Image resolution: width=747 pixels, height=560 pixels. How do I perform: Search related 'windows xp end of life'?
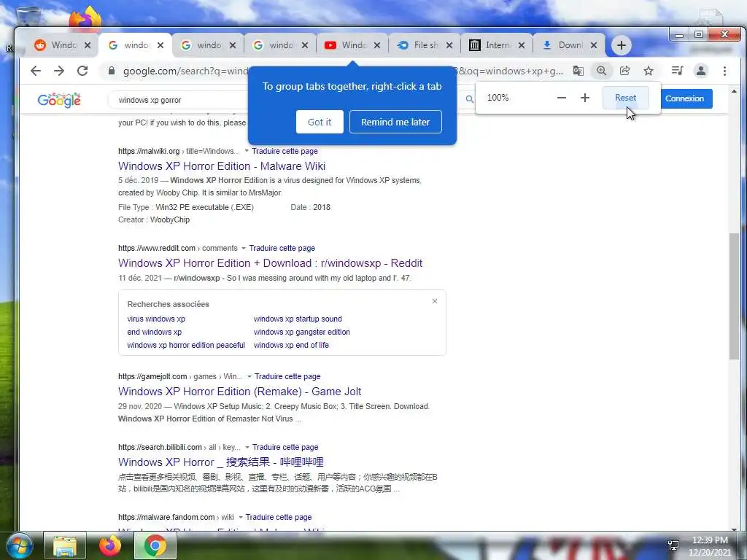[291, 345]
